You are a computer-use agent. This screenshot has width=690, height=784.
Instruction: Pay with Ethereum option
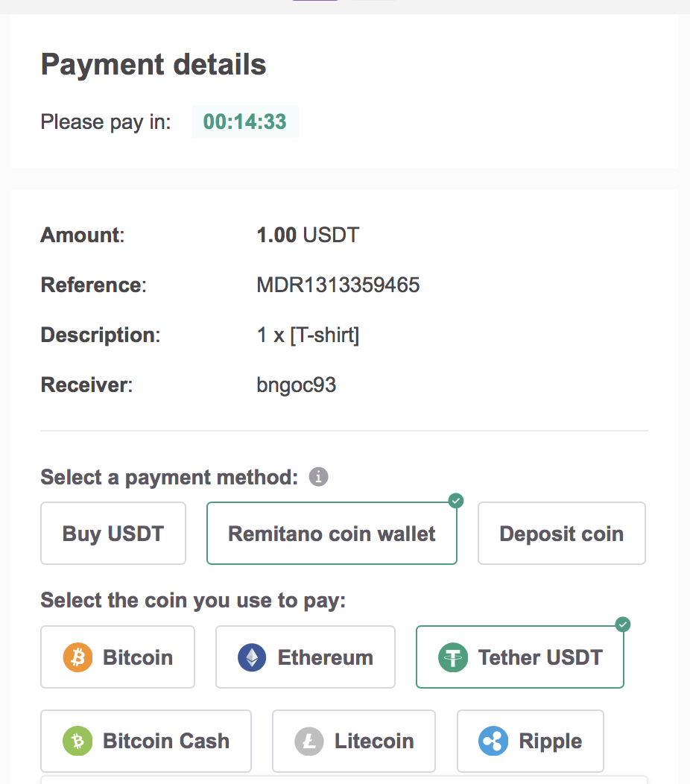coord(306,657)
